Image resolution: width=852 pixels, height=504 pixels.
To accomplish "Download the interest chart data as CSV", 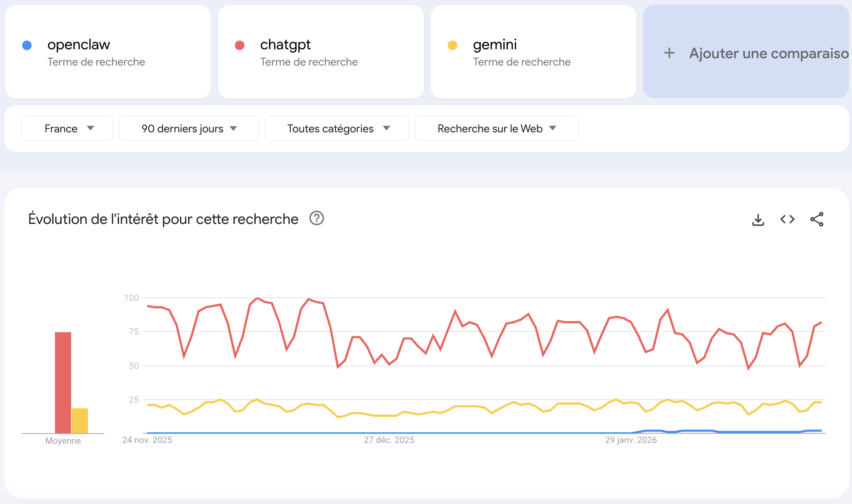I will pos(758,220).
